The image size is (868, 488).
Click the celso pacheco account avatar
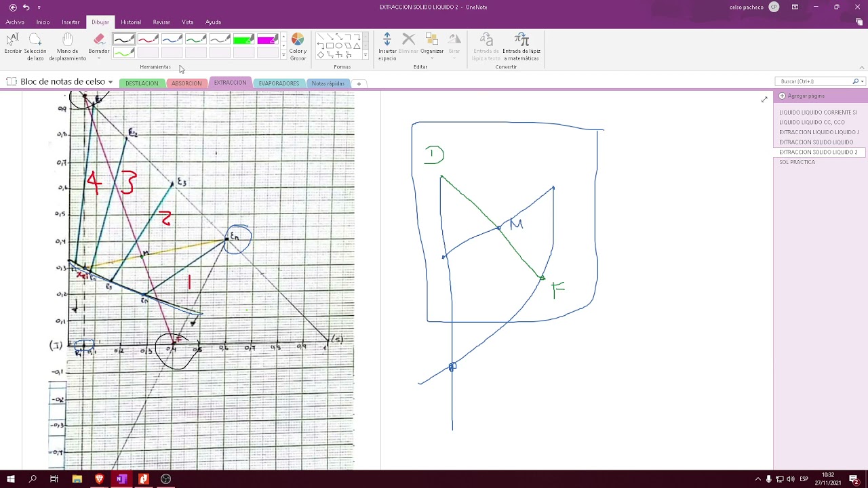tap(774, 7)
